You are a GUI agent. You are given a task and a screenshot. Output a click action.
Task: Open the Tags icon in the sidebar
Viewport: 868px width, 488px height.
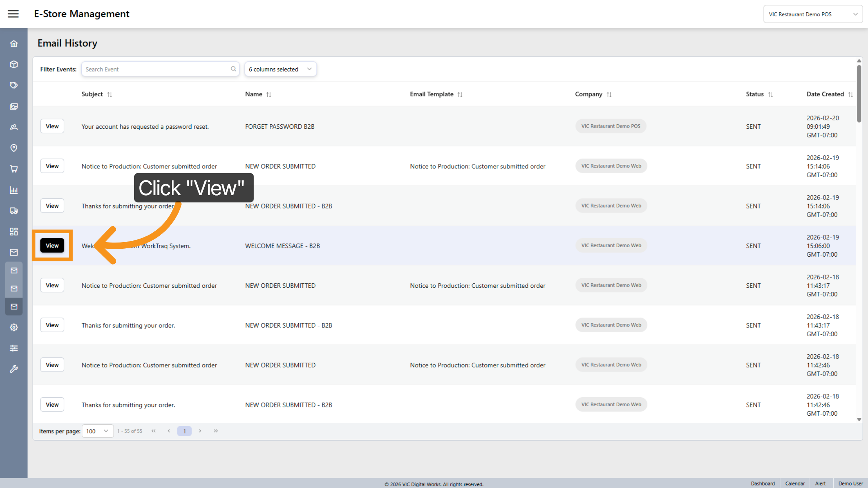14,85
